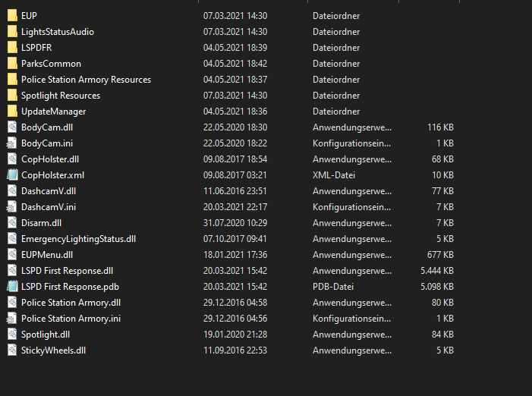Click the Police Station Armory.ini icon

11,319
